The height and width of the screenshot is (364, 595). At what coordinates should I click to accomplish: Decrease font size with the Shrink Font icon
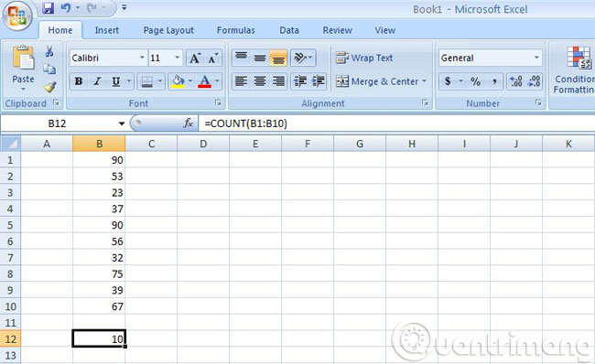click(x=213, y=58)
